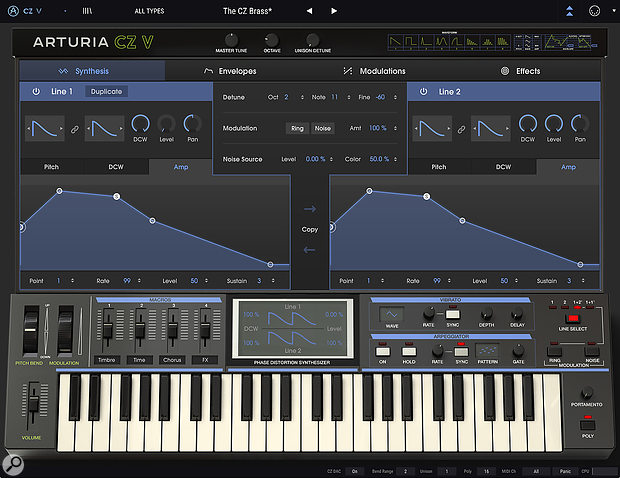Turn the vibrato DELAY knob

[516, 314]
